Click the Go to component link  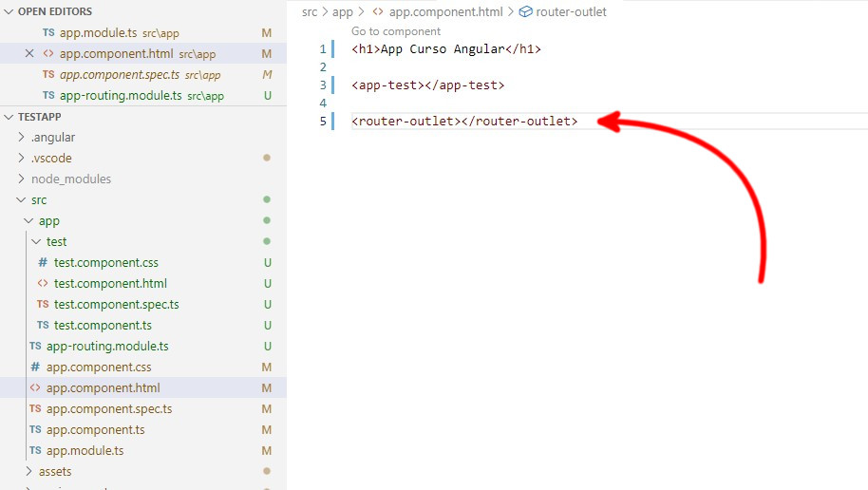click(395, 31)
